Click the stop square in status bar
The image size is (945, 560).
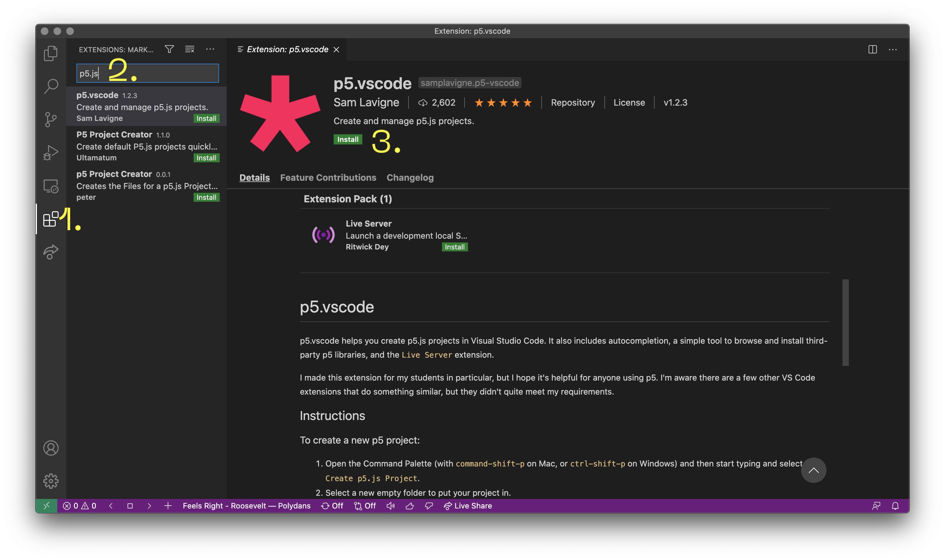[130, 506]
